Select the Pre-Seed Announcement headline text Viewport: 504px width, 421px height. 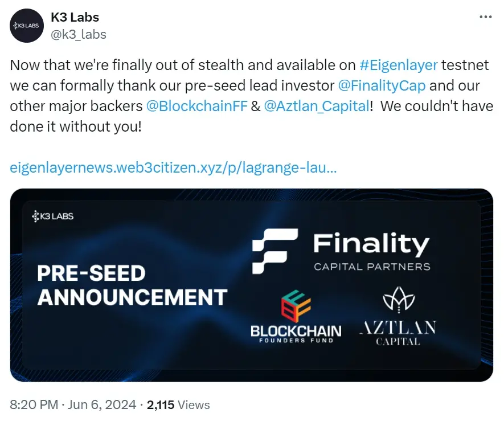point(132,285)
